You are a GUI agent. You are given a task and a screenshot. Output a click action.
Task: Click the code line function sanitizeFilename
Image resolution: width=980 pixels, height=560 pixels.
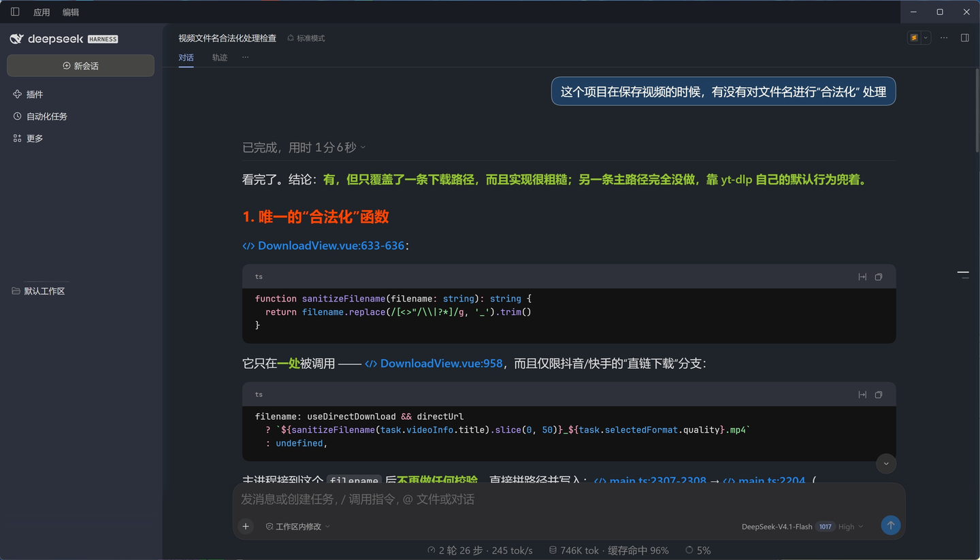(x=393, y=299)
